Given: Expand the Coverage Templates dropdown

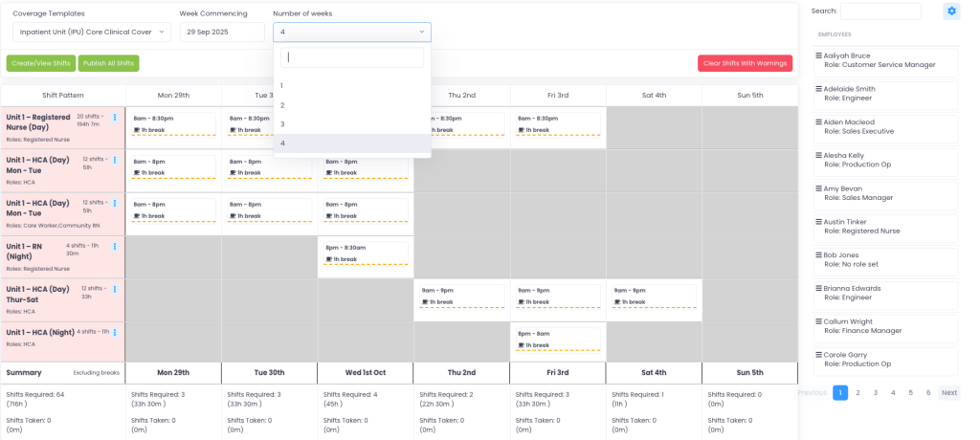Looking at the screenshot, I should point(91,32).
